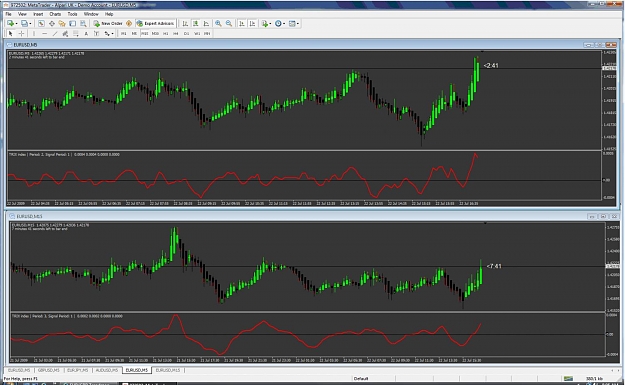Select the vertical line drawing tool
625x385 pixels.
point(34,33)
